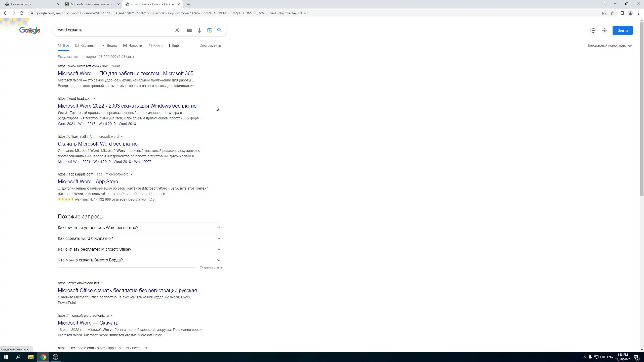This screenshot has width=644, height=362.
Task: Open 'Скачать Microsoft Word бесплатно' result
Action: pos(98,144)
